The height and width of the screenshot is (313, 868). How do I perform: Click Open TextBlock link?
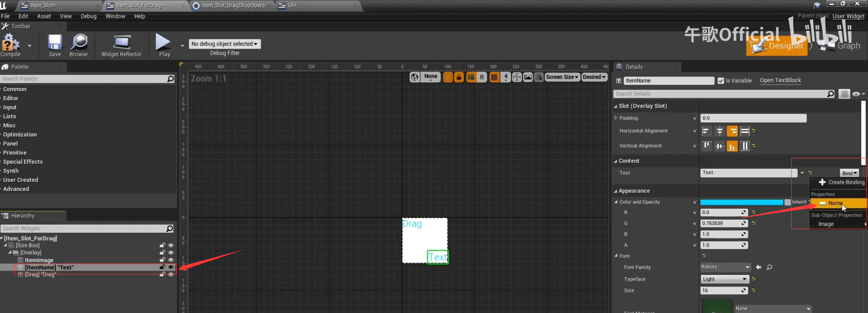780,80
